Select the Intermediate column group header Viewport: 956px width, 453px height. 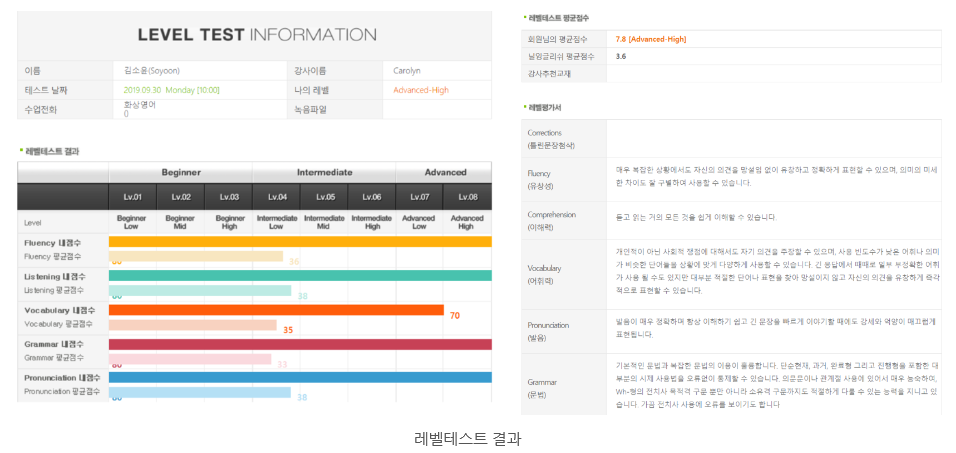324,172
